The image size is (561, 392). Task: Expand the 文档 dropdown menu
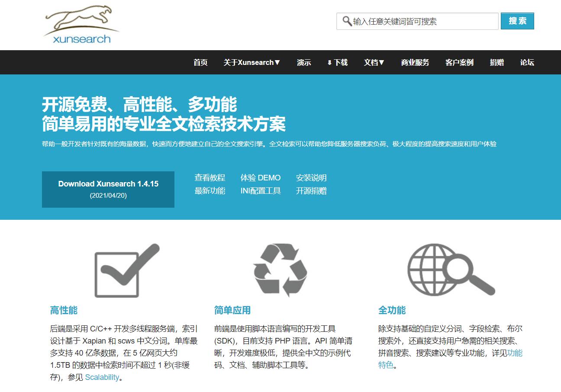[374, 62]
